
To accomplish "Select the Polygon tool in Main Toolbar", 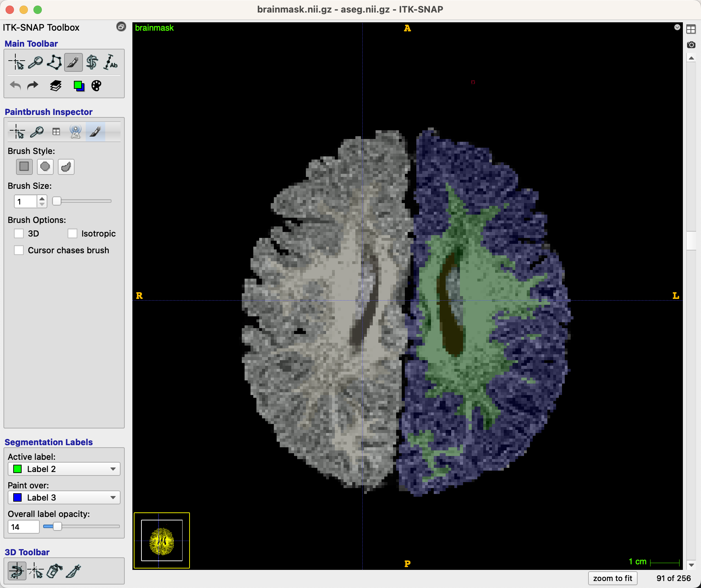I will 54,63.
